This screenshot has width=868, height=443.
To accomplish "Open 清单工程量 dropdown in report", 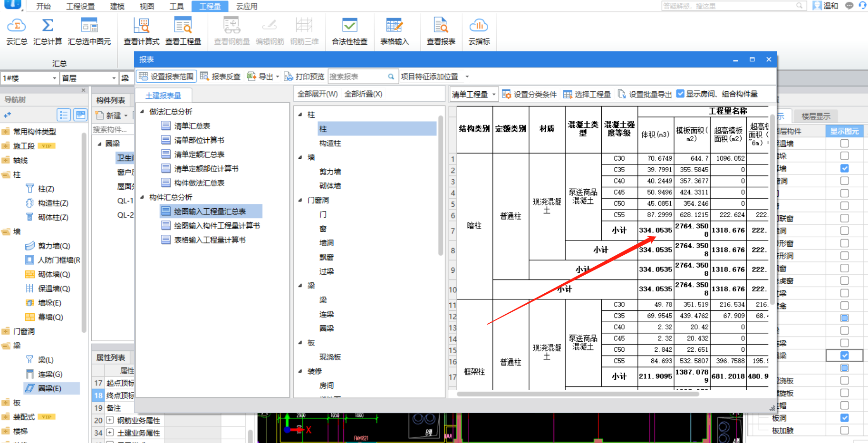I will point(474,94).
